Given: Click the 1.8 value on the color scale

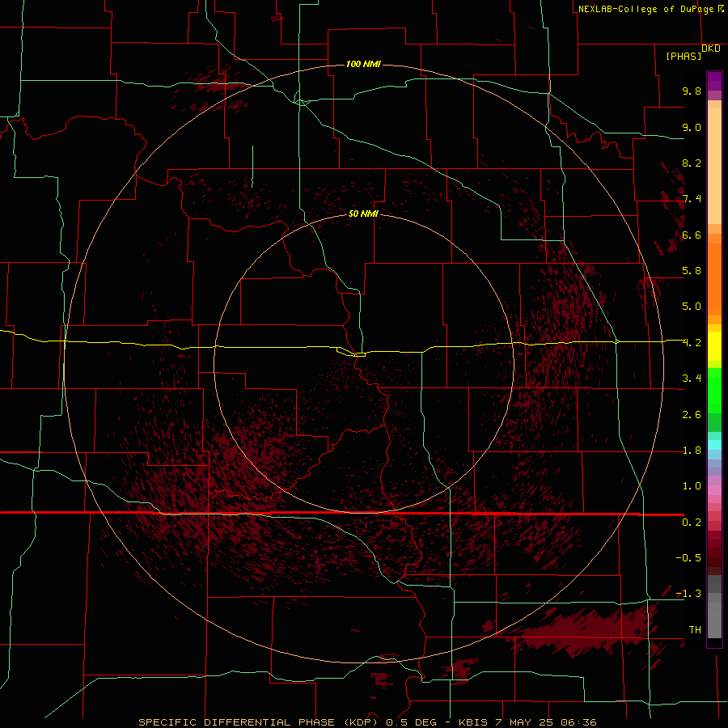Looking at the screenshot, I should click(x=692, y=451).
